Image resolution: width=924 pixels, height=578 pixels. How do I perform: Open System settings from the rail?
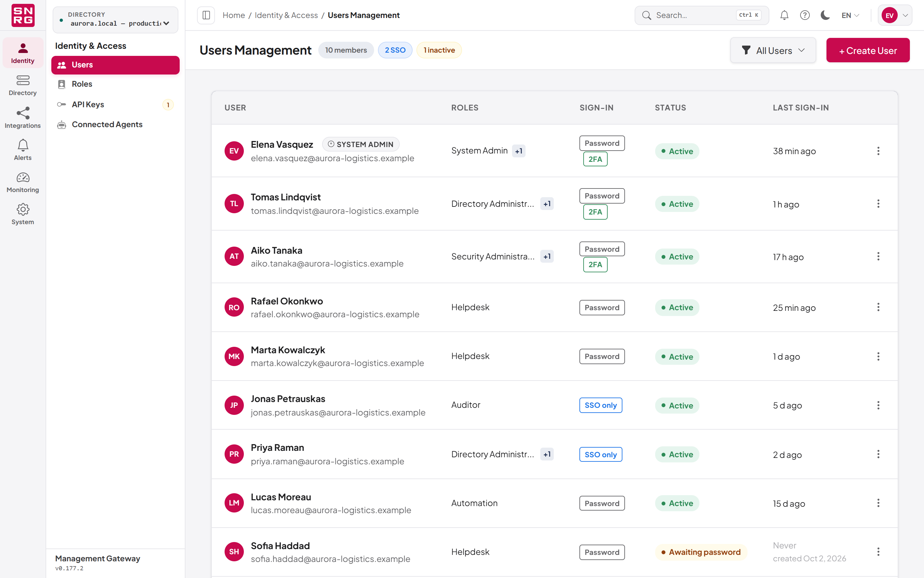pos(23,214)
